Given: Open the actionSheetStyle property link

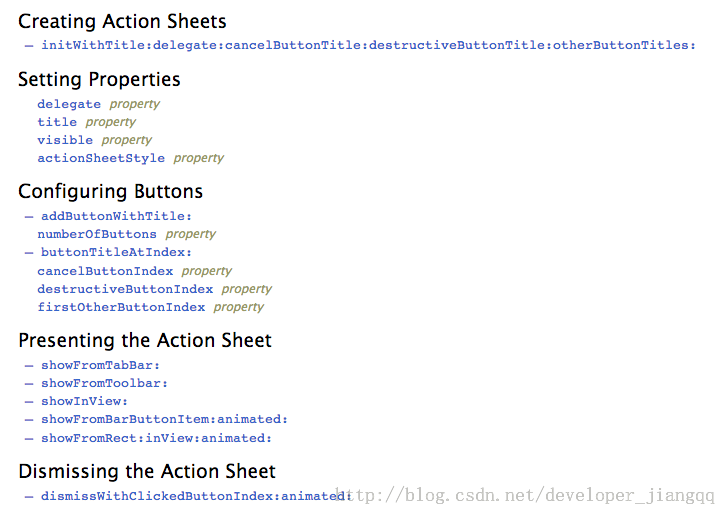Looking at the screenshot, I should point(101,158).
